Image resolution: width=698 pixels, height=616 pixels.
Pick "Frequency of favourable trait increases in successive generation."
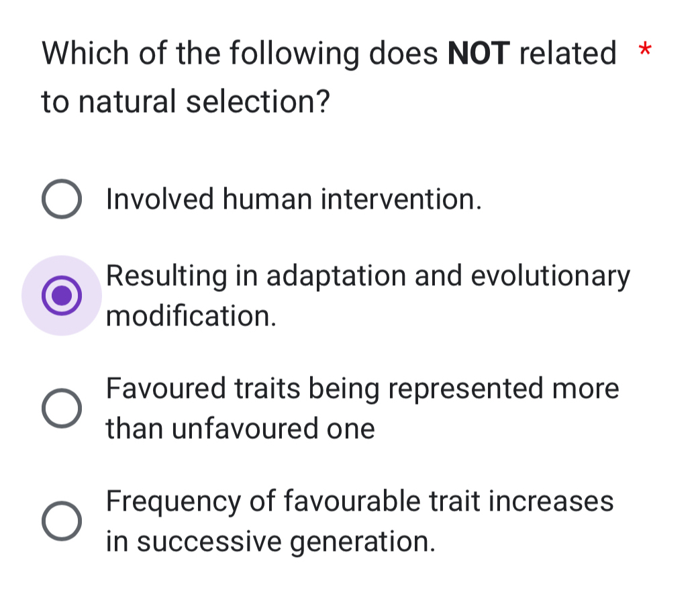point(62,521)
